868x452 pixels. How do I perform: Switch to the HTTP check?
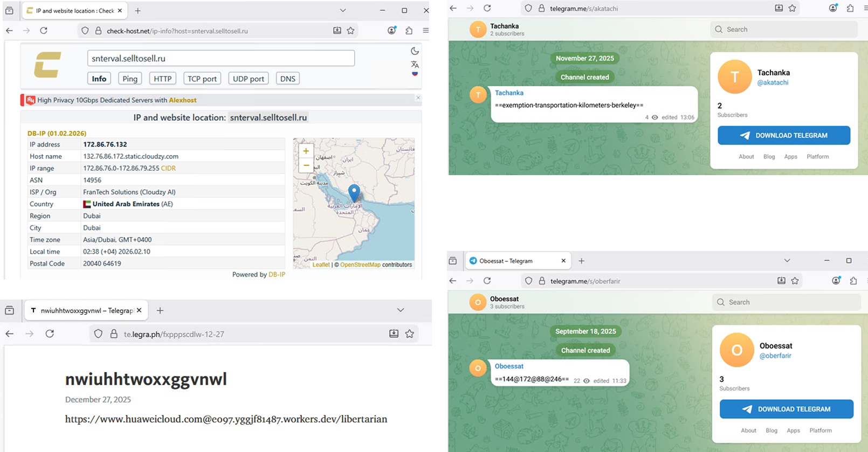[x=163, y=79]
